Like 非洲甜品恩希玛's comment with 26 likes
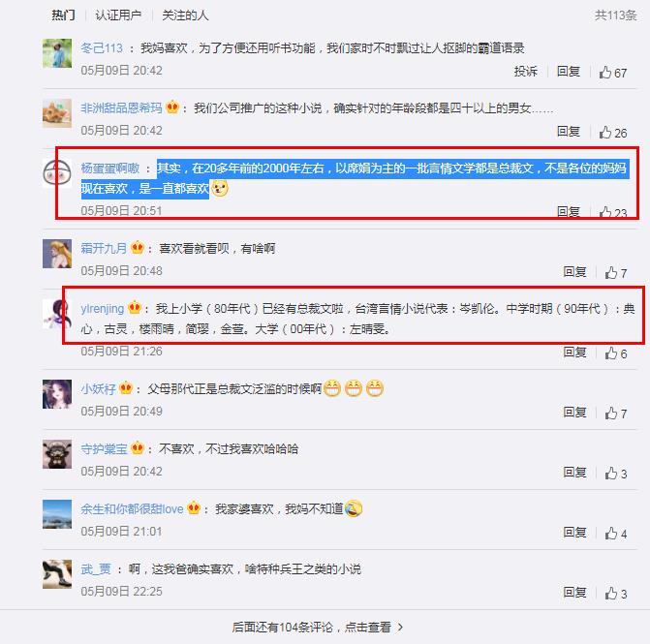This screenshot has width=650, height=644. 612,133
